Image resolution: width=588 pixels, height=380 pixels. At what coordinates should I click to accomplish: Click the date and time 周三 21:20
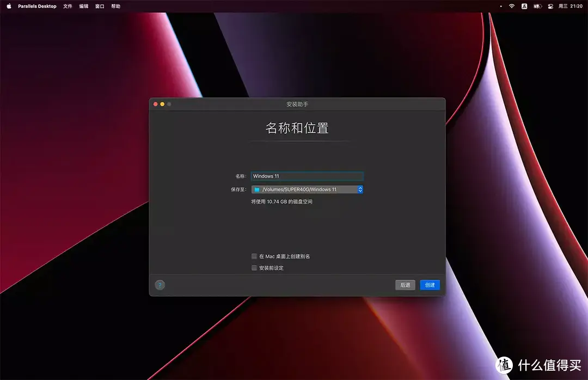pyautogui.click(x=571, y=6)
